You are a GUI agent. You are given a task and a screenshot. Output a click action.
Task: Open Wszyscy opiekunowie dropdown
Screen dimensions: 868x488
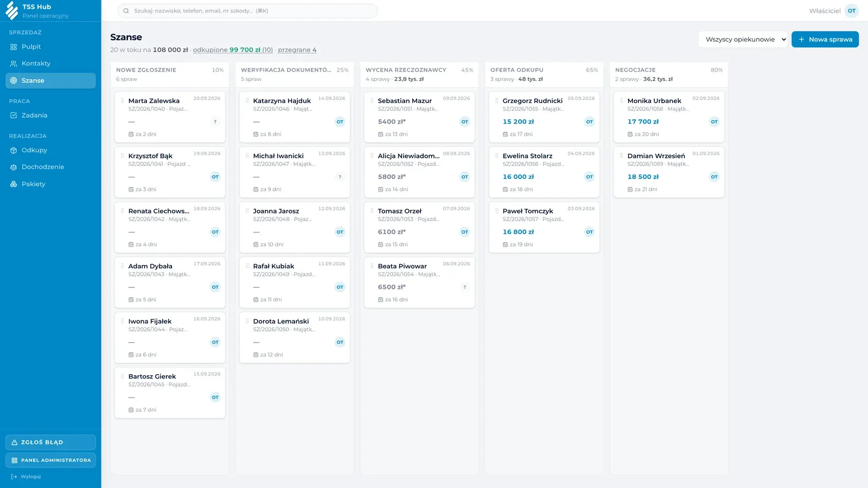743,40
